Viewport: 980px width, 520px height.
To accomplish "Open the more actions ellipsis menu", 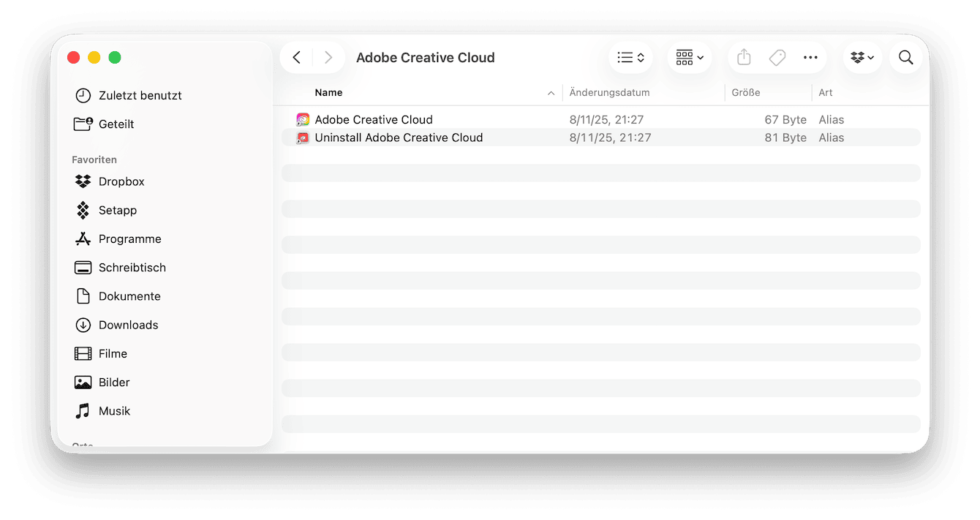I will (810, 58).
